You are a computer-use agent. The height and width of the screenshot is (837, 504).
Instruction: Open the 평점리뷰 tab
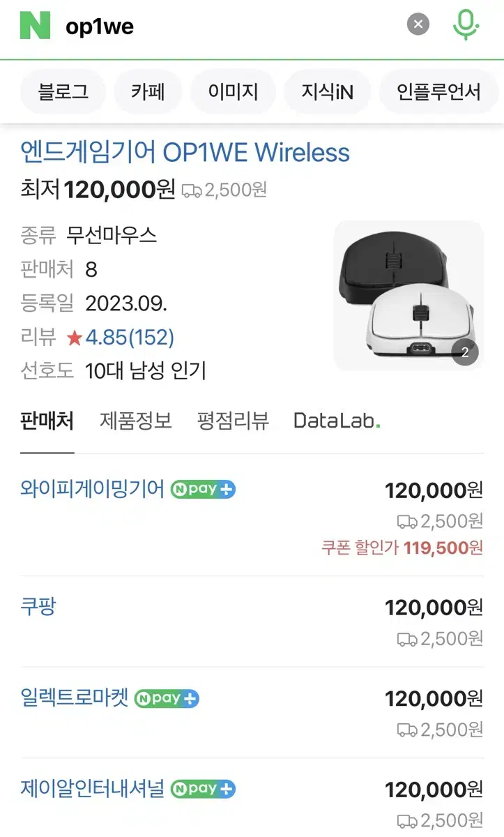[233, 421]
